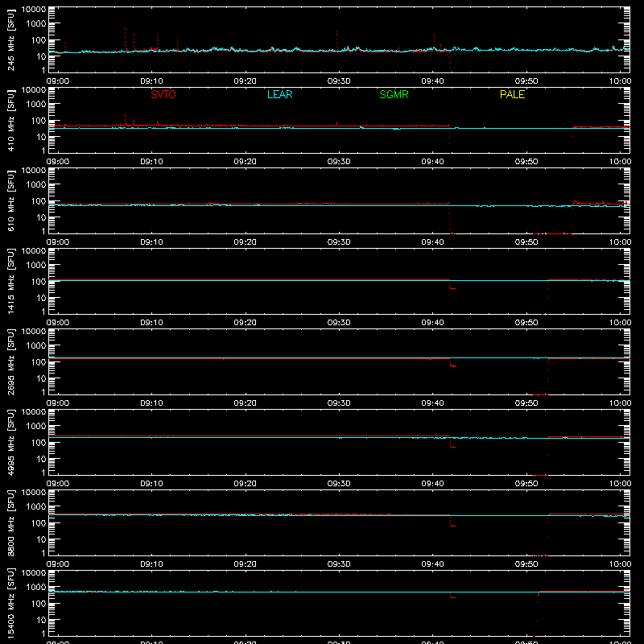The width and height of the screenshot is (644, 644).
Task: Click the 09:30 time label under 8800 MHz plot
Action: pos(339,564)
